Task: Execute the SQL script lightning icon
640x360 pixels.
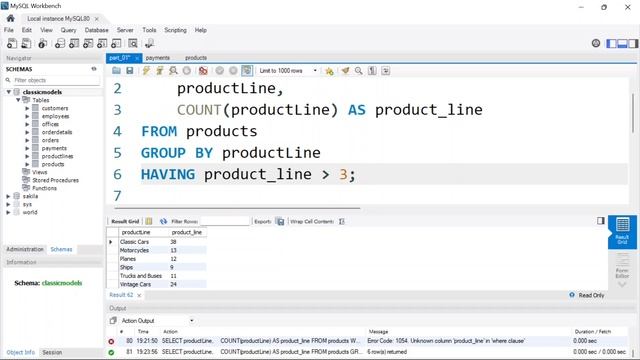Action: 146,71
